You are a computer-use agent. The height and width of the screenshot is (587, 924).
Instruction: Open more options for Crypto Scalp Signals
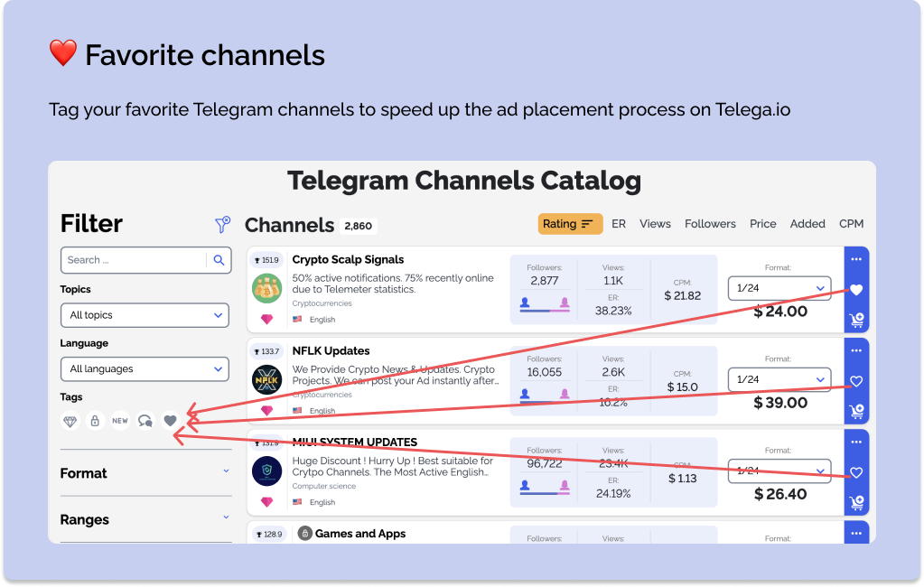point(856,259)
